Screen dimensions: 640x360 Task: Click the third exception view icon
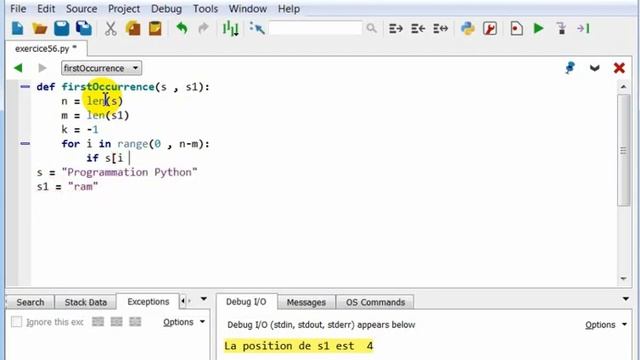135,322
